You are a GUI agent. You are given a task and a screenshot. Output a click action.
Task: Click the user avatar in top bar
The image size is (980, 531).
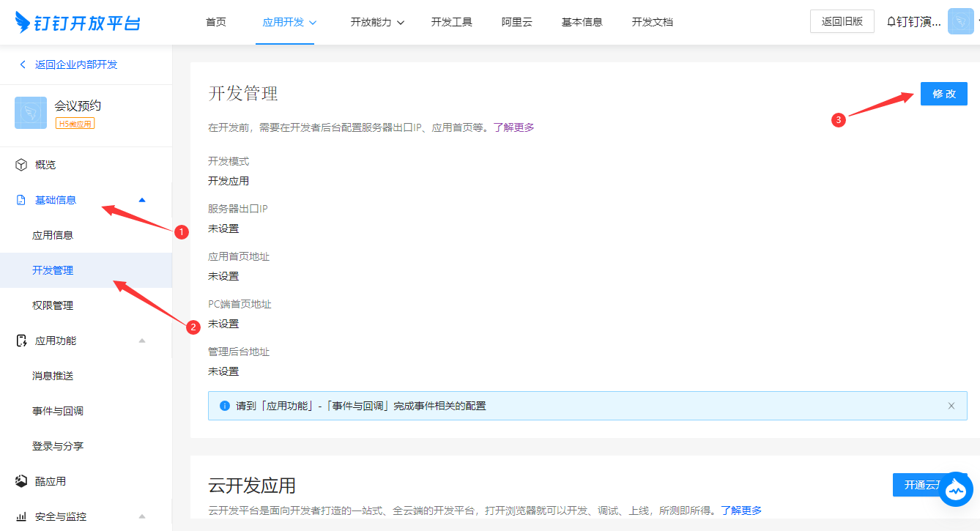[x=960, y=22]
